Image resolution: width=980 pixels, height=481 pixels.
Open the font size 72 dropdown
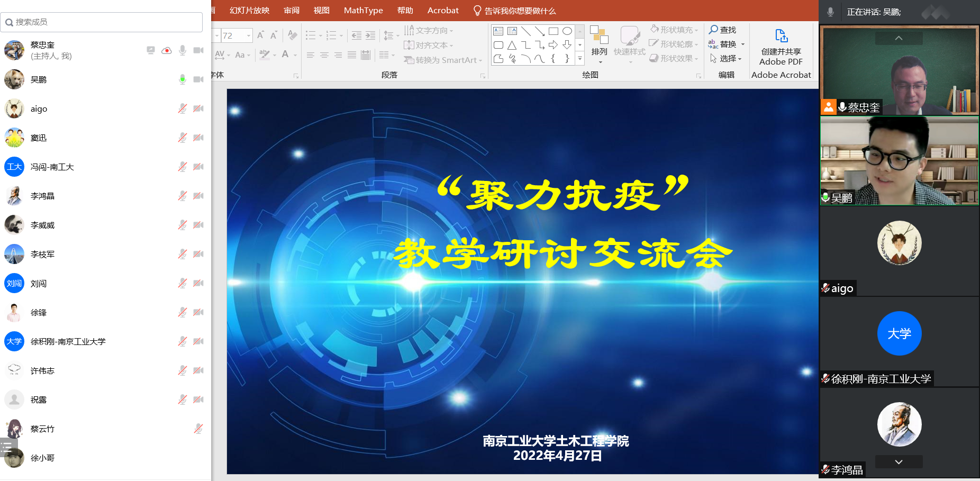pos(249,35)
